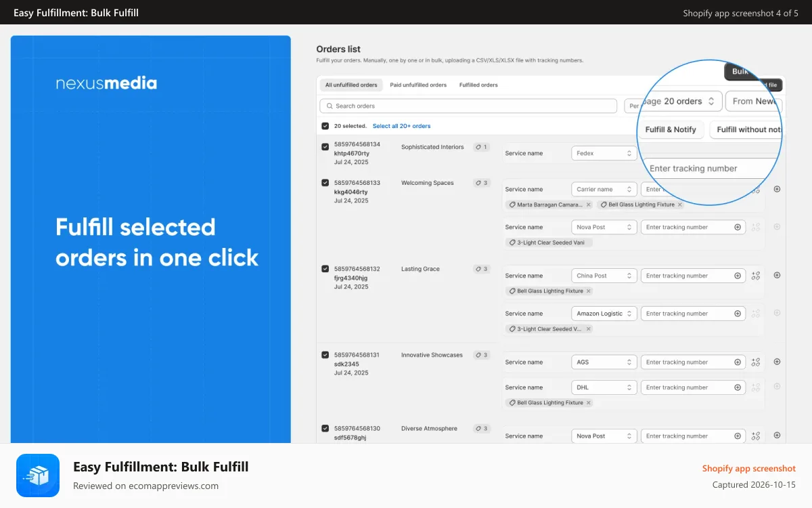Click split items icon on Diverse Atmosphere row

coord(756,436)
